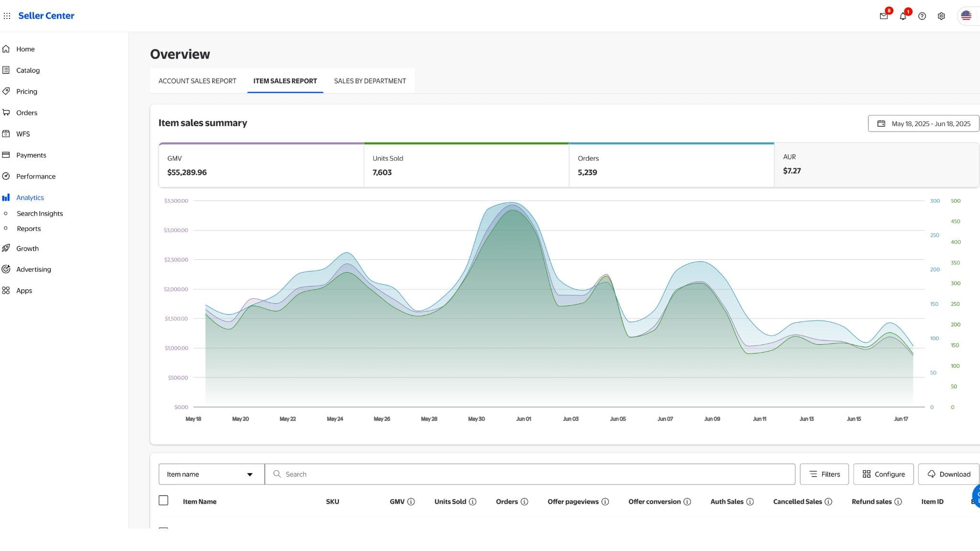Toggle the GMV metric card

click(x=261, y=165)
